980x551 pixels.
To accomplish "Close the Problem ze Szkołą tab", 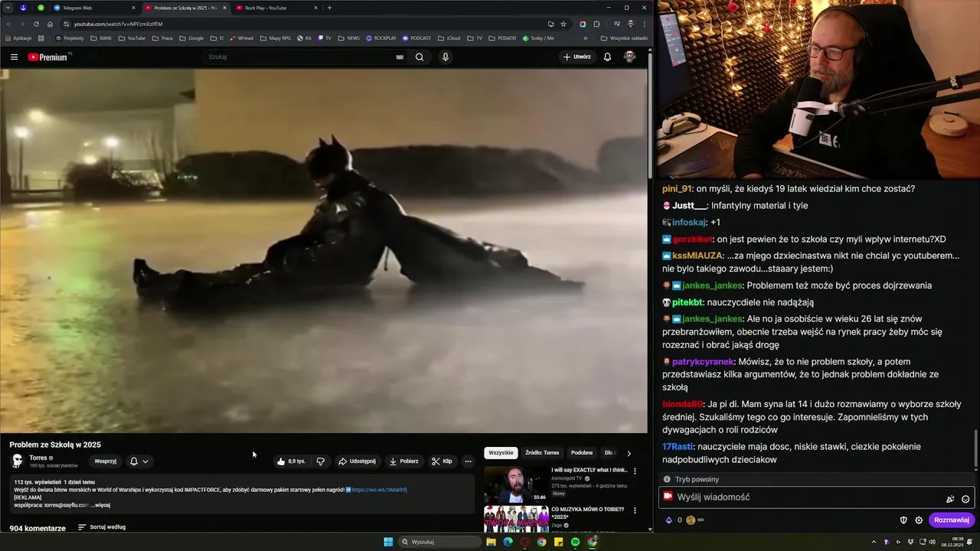I will point(224,8).
